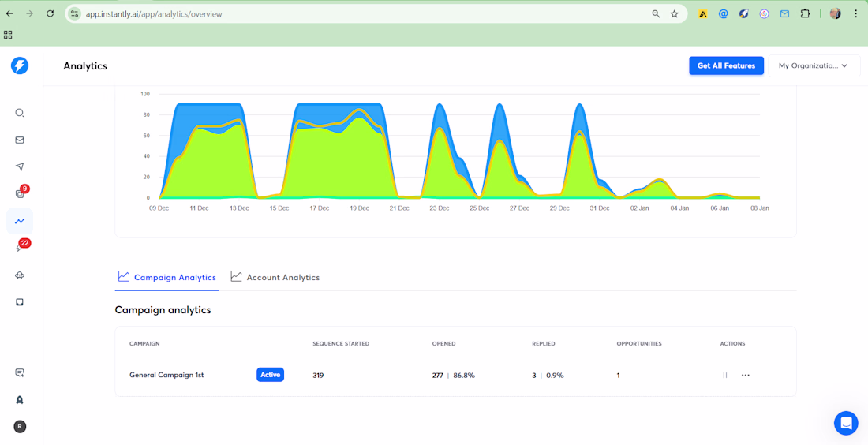868x445 pixels.
Task: Click the OPPORTUNITIES column header
Action: [639, 344]
